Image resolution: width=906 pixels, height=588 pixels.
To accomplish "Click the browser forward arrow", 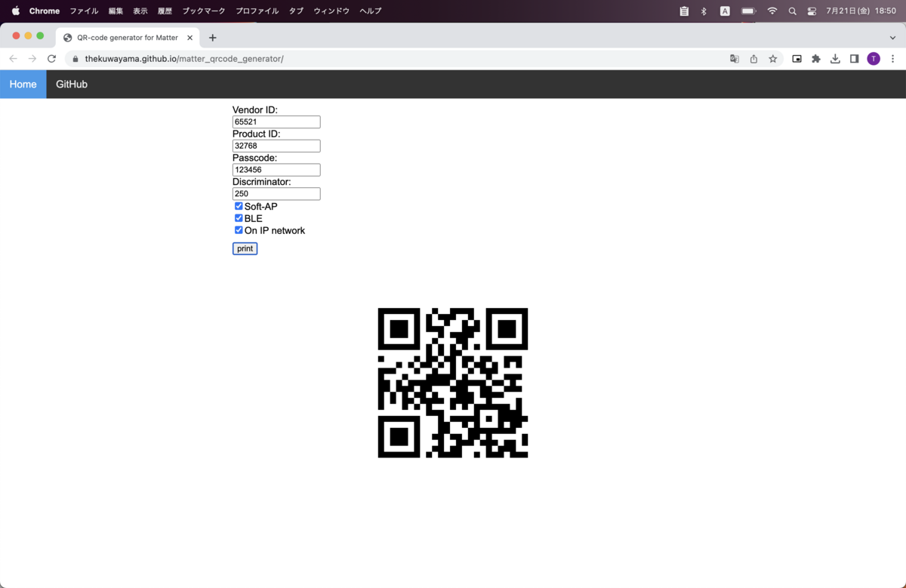I will point(32,59).
